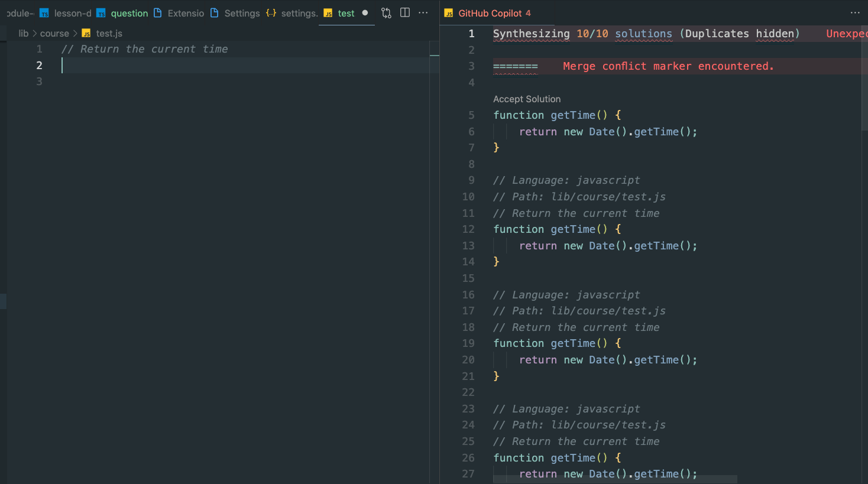
Task: Click 'function getTime()' on Copilot line 5
Action: (550, 115)
